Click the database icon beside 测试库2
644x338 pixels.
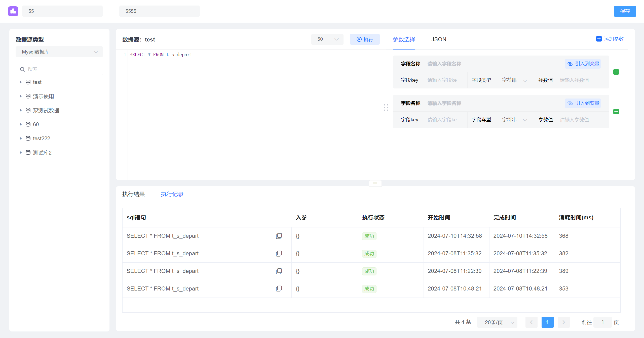pos(28,153)
